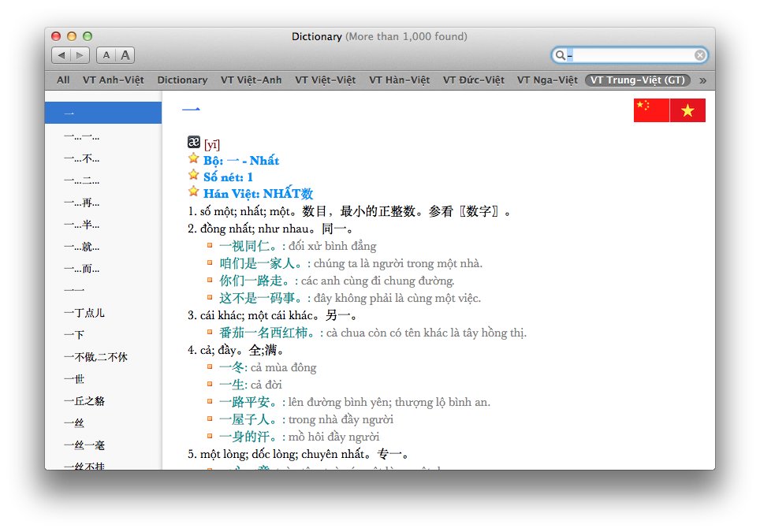Select the 一...再... entry in the list
Screen dimensions: 760x532
point(103,203)
